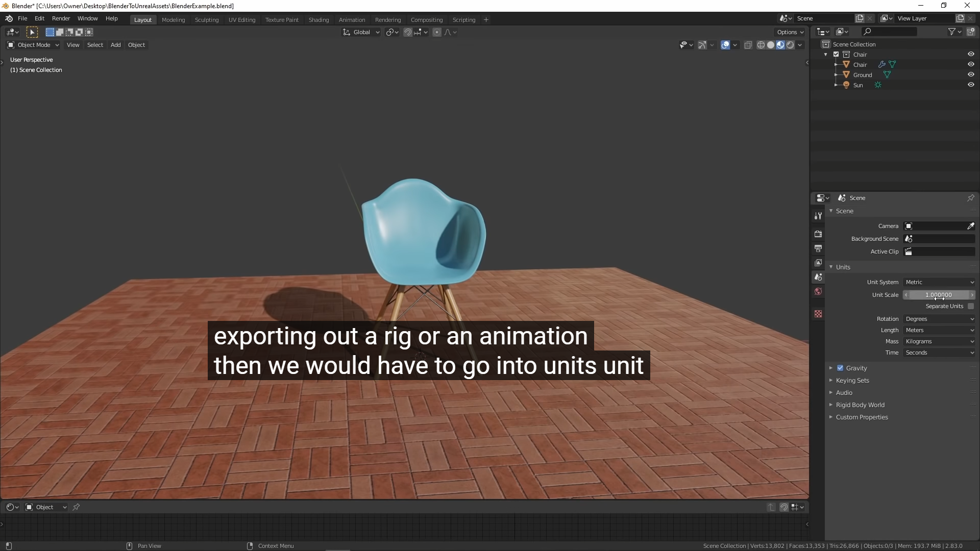The width and height of the screenshot is (980, 551).
Task: Open the Object Mode dropdown
Action: tap(33, 45)
